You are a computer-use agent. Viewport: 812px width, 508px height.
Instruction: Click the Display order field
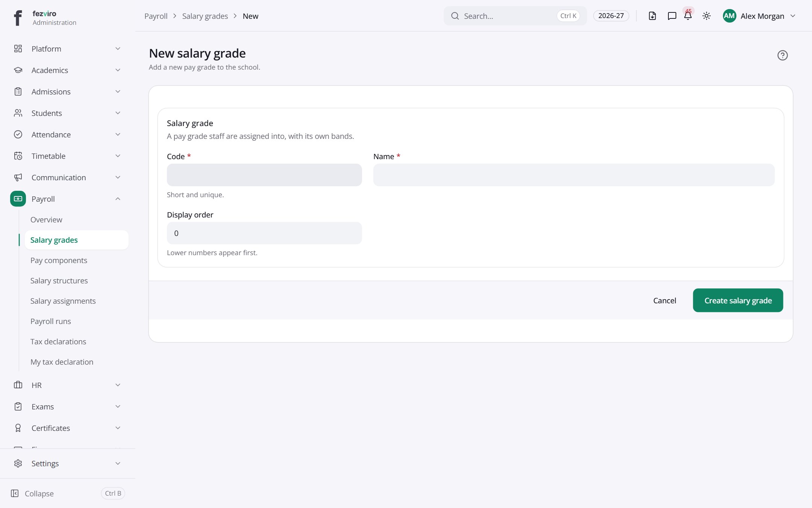tap(264, 233)
